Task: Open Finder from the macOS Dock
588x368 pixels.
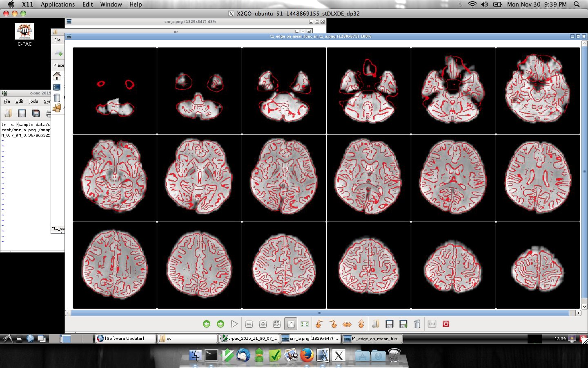Action: (195, 355)
